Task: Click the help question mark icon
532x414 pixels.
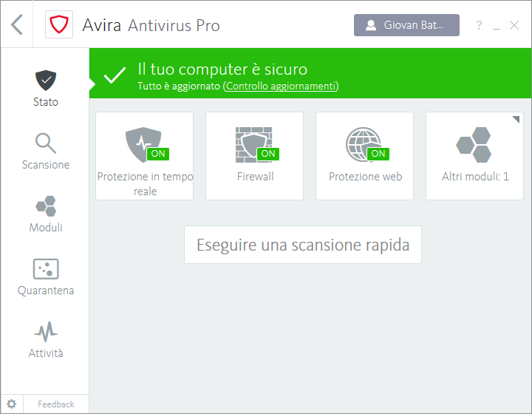Action: pos(479,25)
